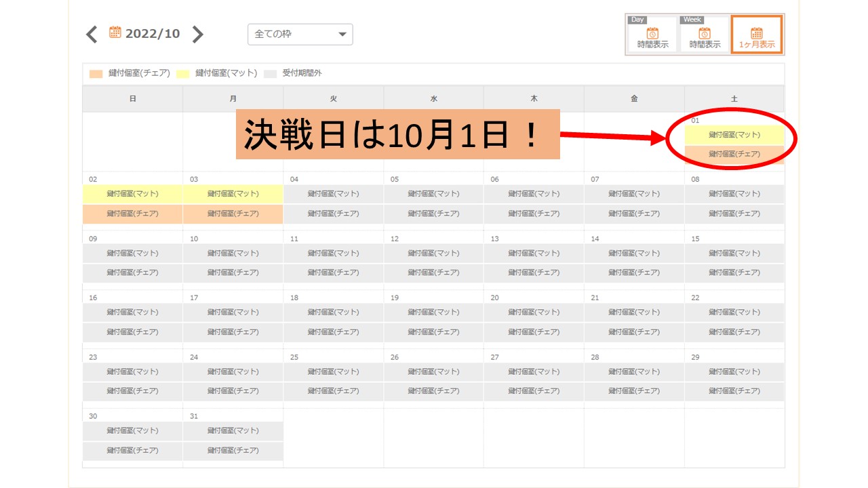Click 鍵付個室(マット) slot on October 11
The width and height of the screenshot is (868, 488).
[334, 253]
